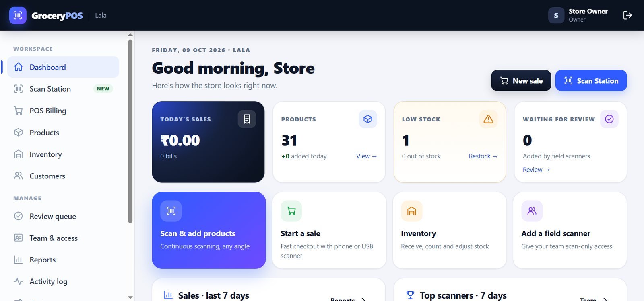Click the Today's Sales card
This screenshot has height=301, width=644.
pyautogui.click(x=208, y=142)
